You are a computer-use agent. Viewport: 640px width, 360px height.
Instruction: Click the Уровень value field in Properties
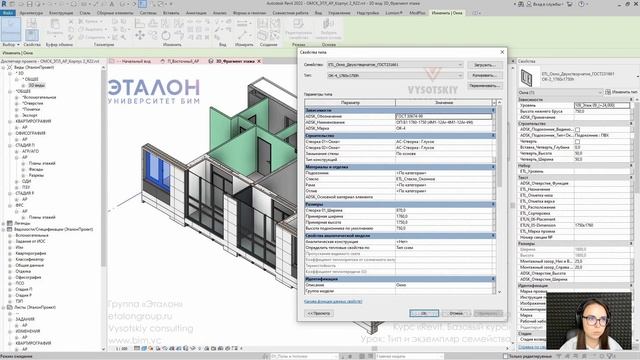tap(602, 105)
